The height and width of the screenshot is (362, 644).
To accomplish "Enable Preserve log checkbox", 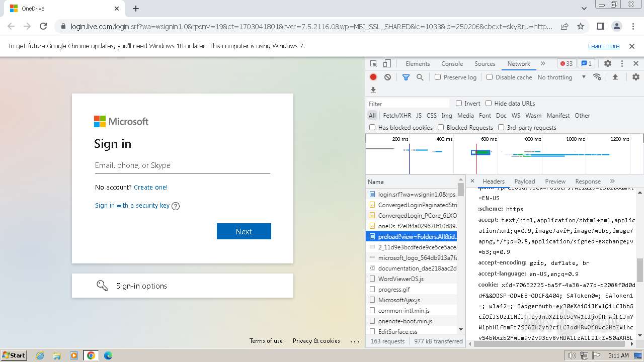I will (438, 77).
